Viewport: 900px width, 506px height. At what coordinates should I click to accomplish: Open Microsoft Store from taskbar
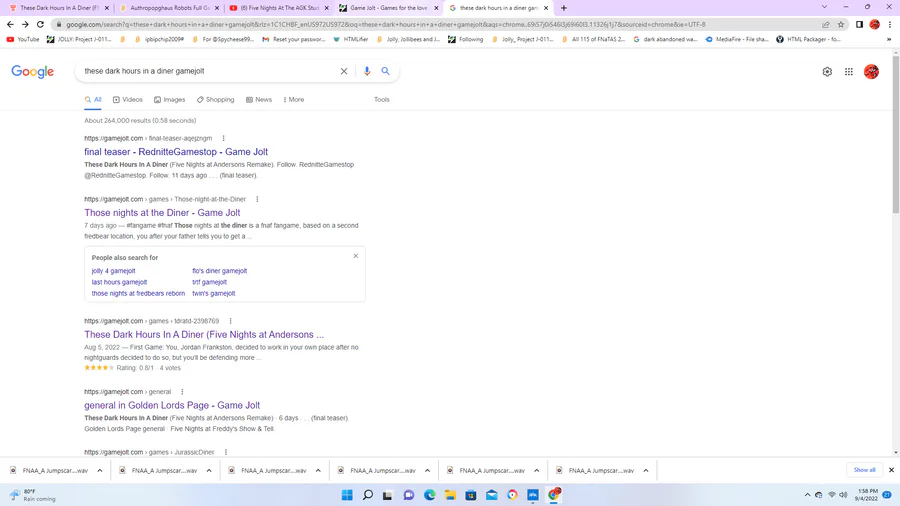pos(471,495)
